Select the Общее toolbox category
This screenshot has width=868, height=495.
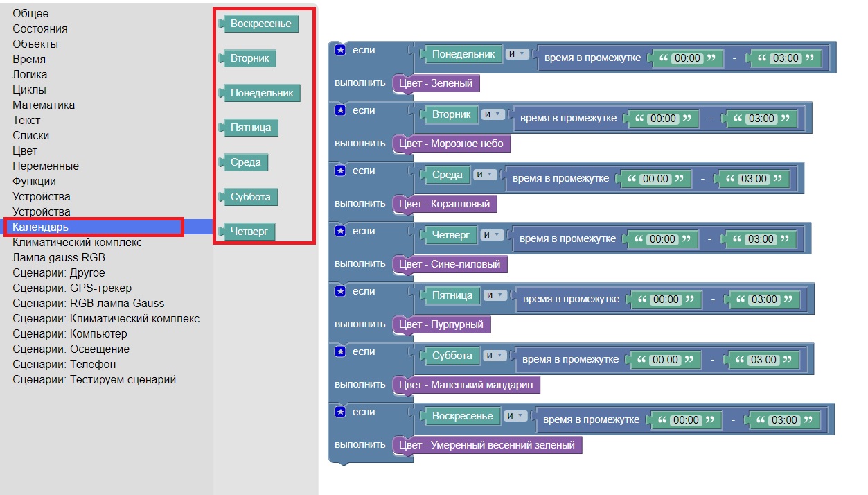click(30, 14)
